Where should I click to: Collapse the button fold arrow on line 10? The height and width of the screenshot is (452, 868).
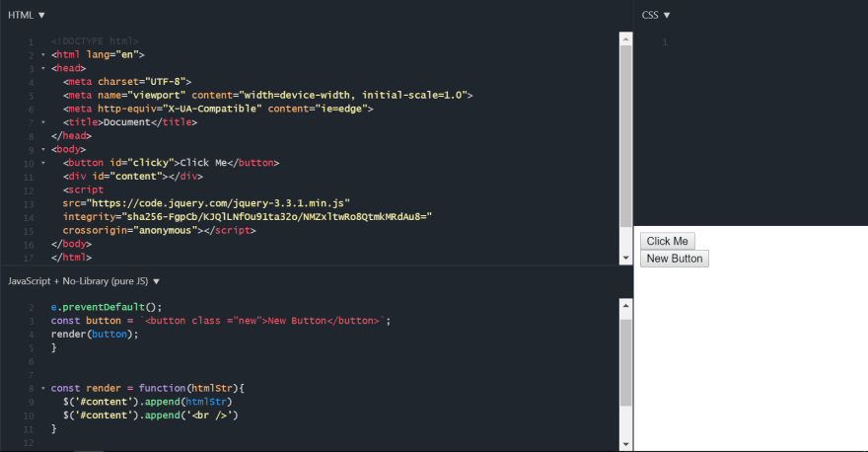(x=43, y=163)
